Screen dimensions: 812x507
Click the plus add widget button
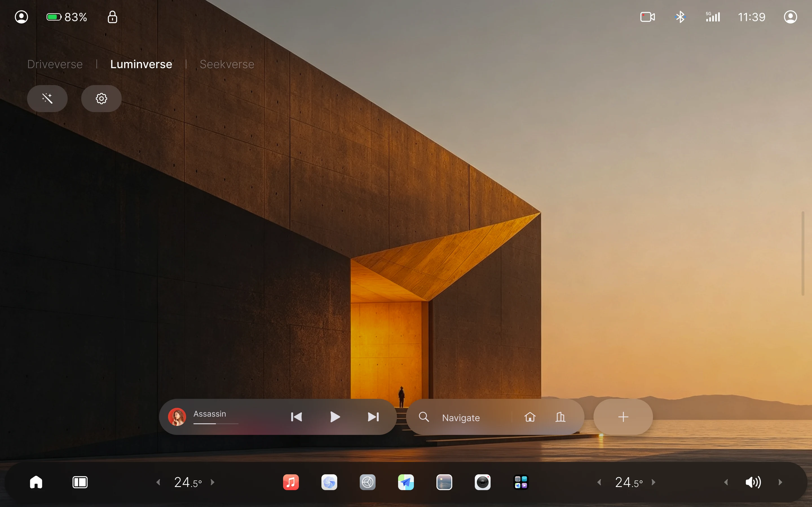tap(623, 417)
